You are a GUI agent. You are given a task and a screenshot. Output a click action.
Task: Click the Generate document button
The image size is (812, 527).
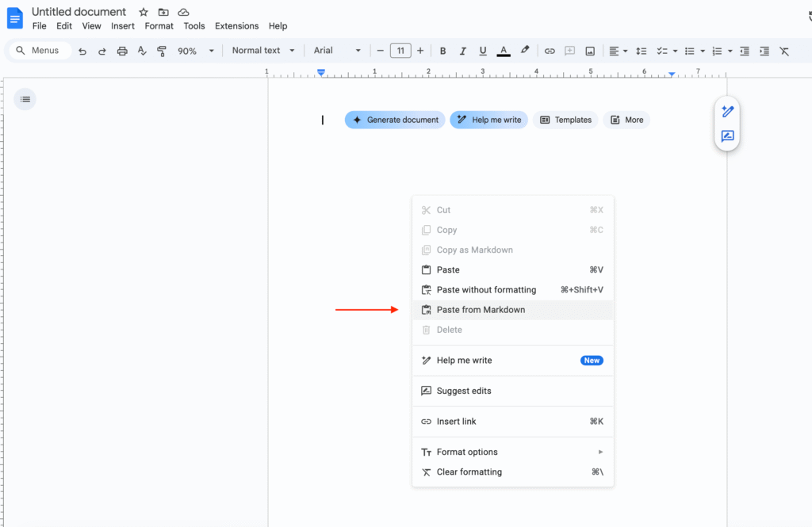pos(395,120)
